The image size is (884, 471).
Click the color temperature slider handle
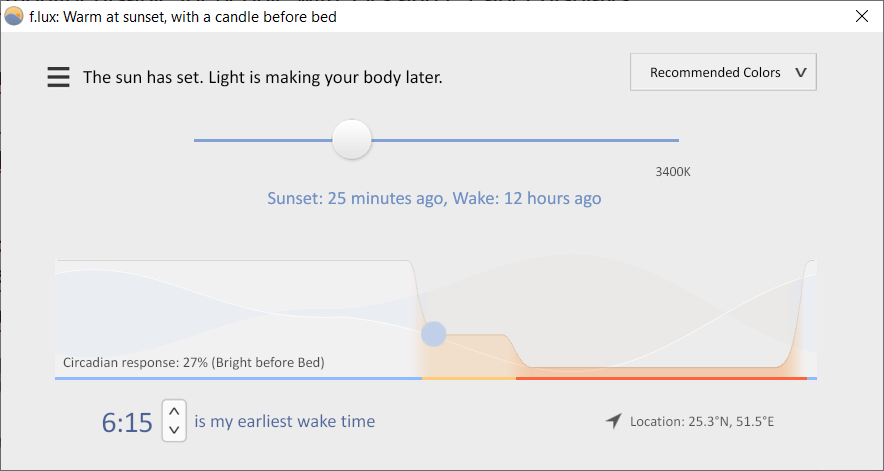coord(352,140)
